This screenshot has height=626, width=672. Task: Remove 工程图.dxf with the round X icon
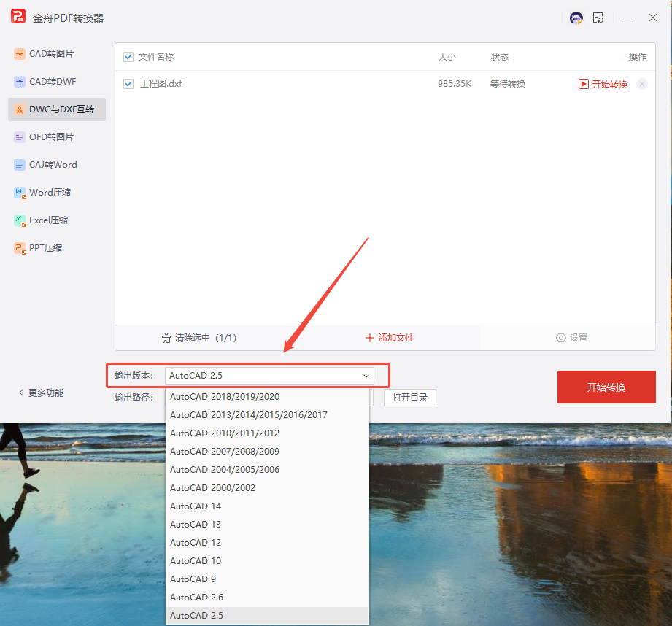coord(641,84)
